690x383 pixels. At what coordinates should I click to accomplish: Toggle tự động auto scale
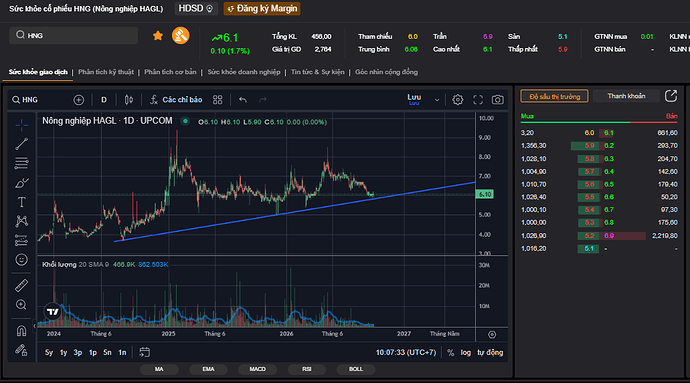click(490, 353)
